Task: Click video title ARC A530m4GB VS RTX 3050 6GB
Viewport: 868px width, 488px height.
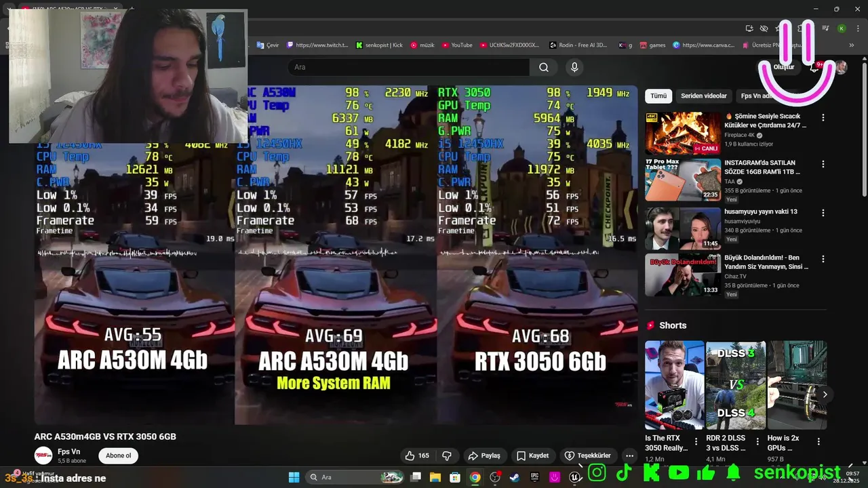Action: tap(105, 436)
